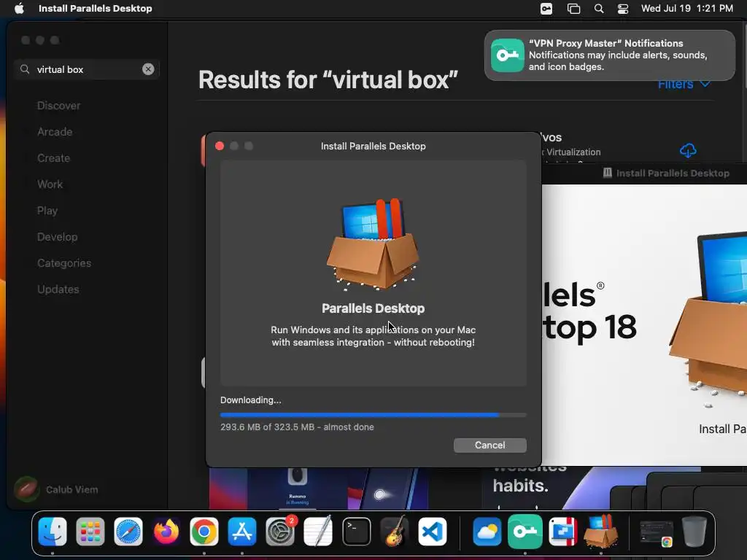Open the Apple menu
Image resolution: width=747 pixels, height=560 pixels.
point(19,9)
